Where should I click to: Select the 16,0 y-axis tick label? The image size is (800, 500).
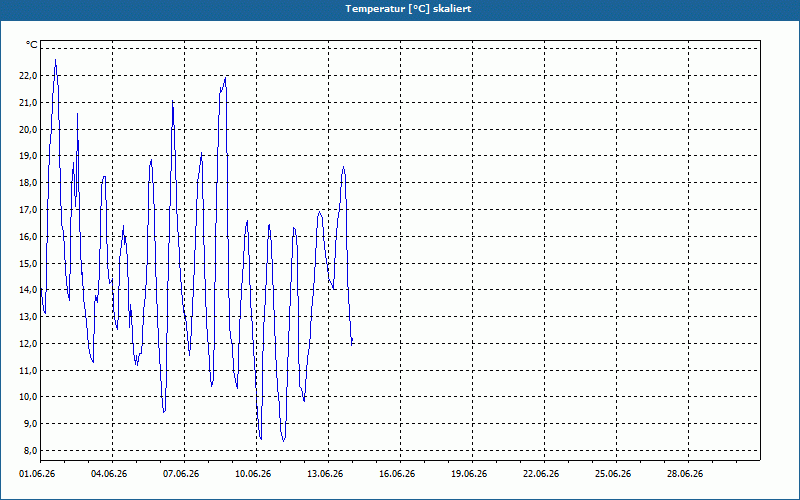28,236
